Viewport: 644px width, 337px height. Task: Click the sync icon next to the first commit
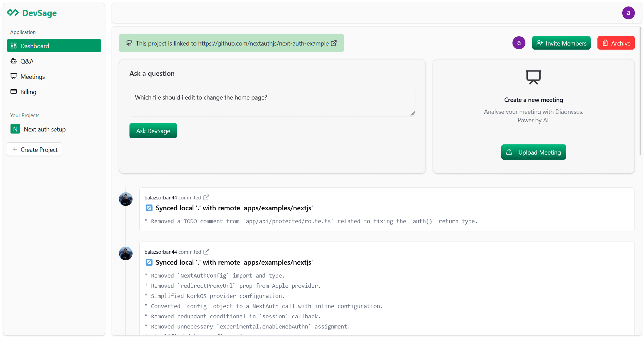click(149, 208)
